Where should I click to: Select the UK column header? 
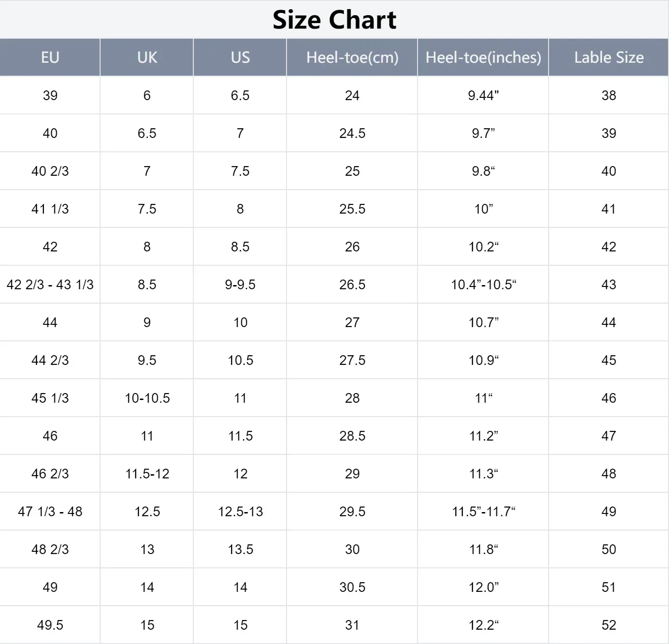click(147, 57)
